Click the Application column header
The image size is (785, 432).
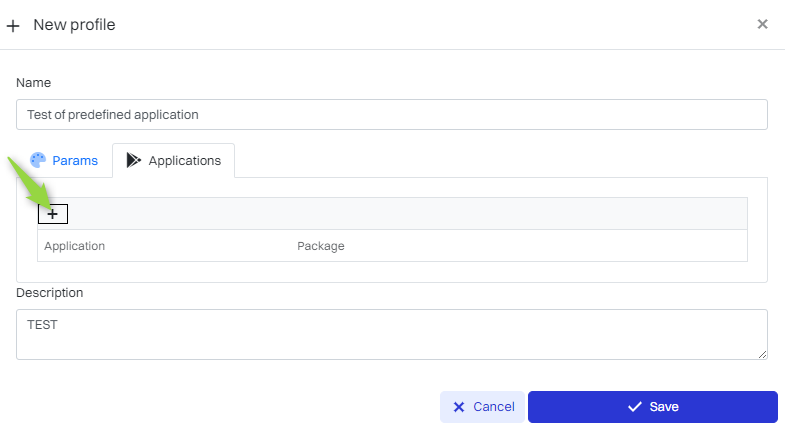75,246
